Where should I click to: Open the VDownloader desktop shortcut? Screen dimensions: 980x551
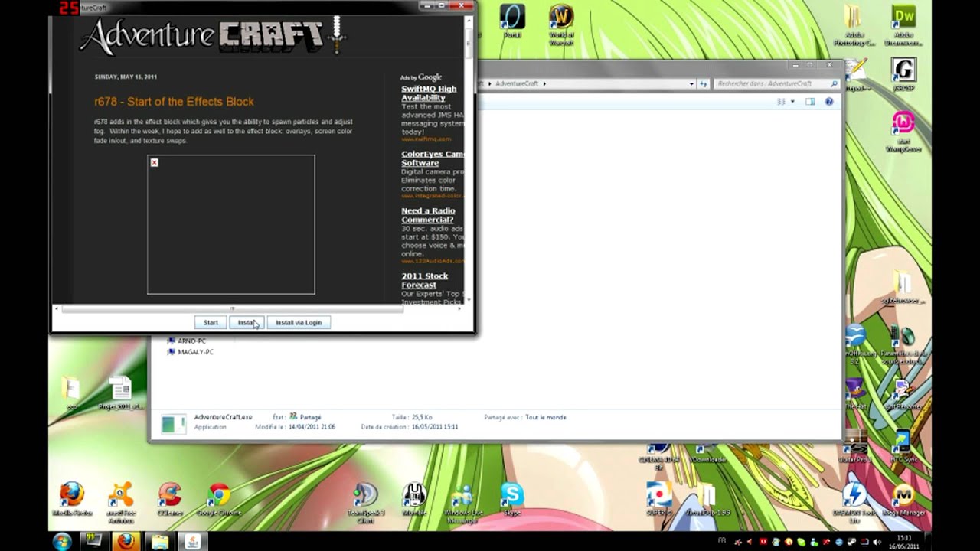[707, 454]
